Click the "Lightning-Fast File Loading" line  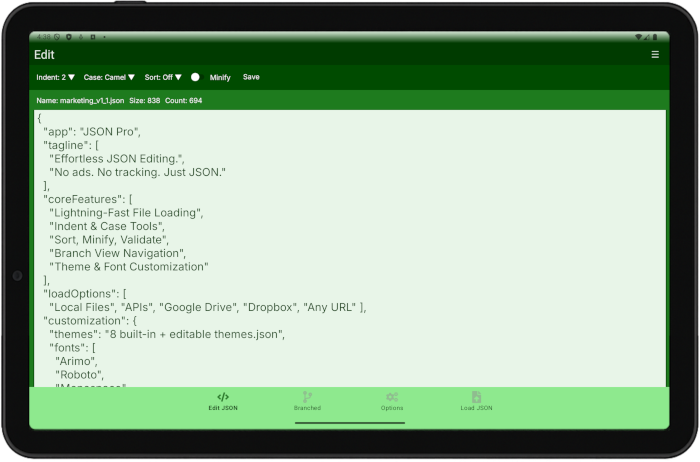tap(126, 212)
